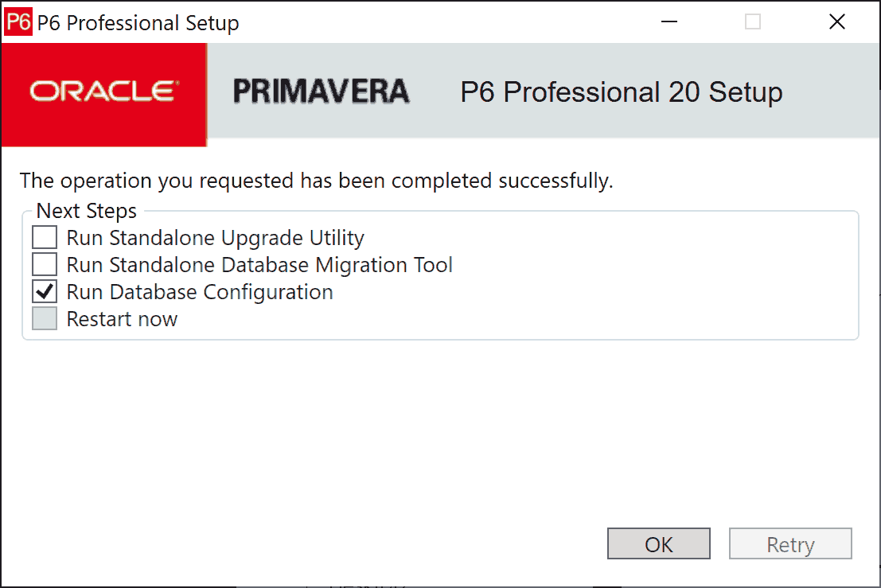Click the disabled Restart now checkbox
The height and width of the screenshot is (588, 881).
tap(45, 319)
